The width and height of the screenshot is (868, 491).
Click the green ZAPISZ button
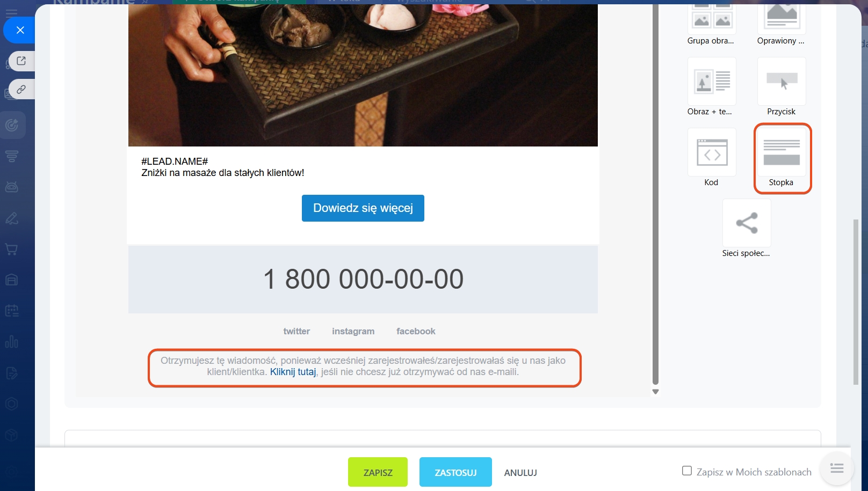tap(378, 472)
